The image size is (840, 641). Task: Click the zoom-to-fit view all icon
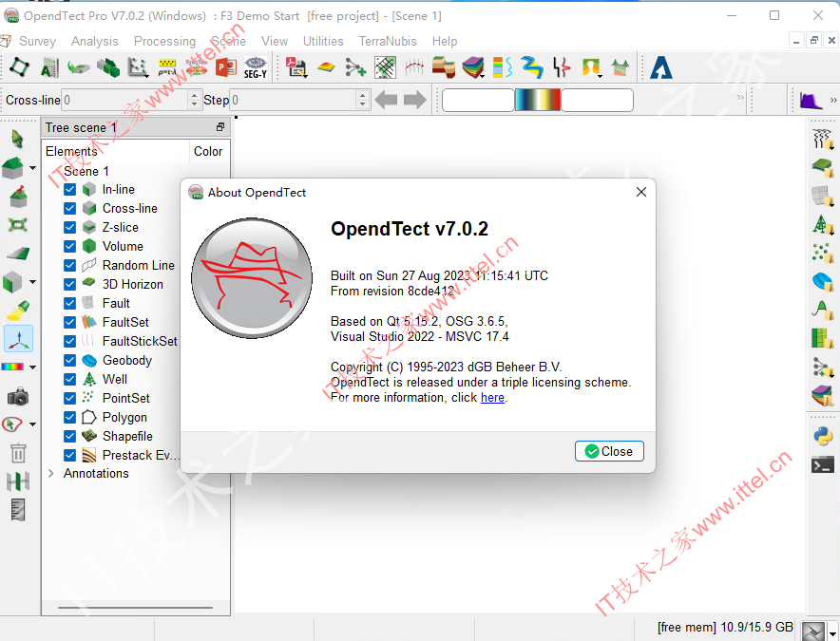click(18, 225)
